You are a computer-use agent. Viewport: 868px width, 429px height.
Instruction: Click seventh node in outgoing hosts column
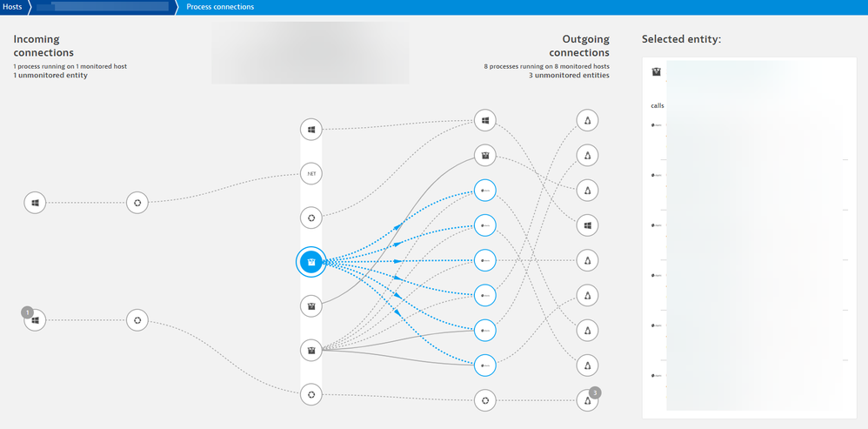pyautogui.click(x=587, y=331)
